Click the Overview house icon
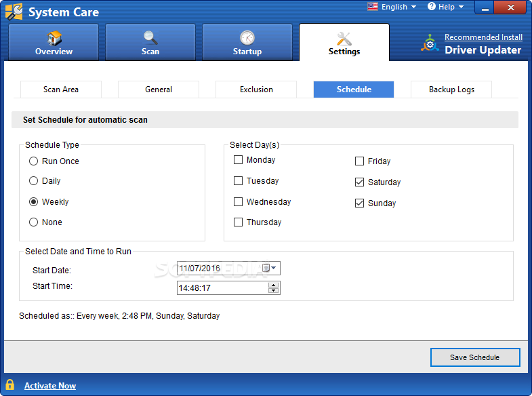Viewport: 532px width, 396px height. [54, 38]
